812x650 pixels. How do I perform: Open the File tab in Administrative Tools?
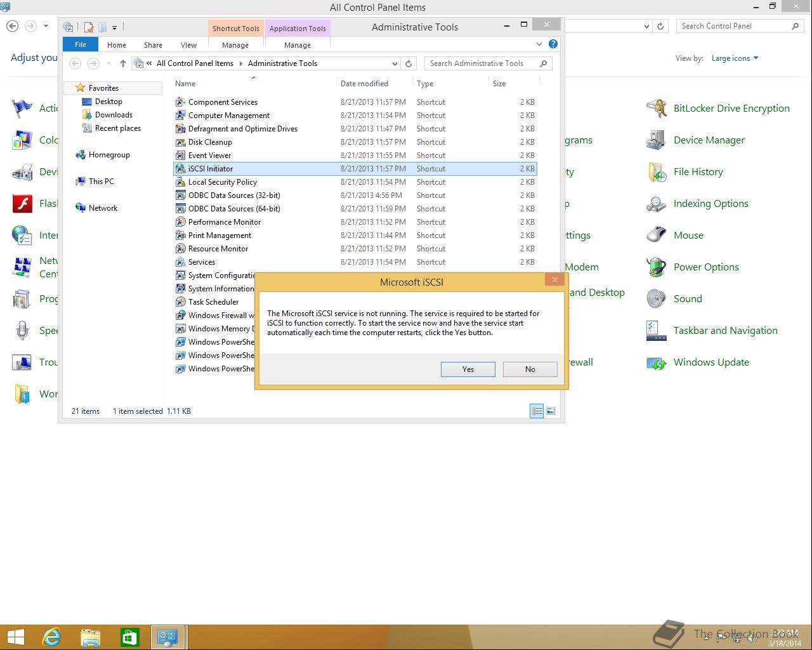point(81,44)
